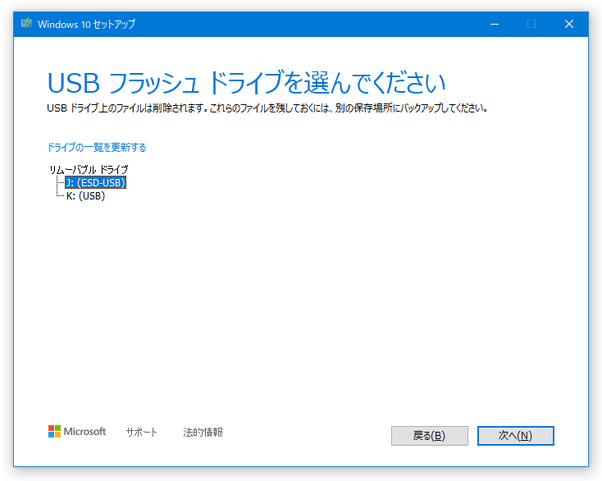Screen dimensions: 602x481
Task: Go back with the 戻る(B) button
Action: (x=429, y=436)
